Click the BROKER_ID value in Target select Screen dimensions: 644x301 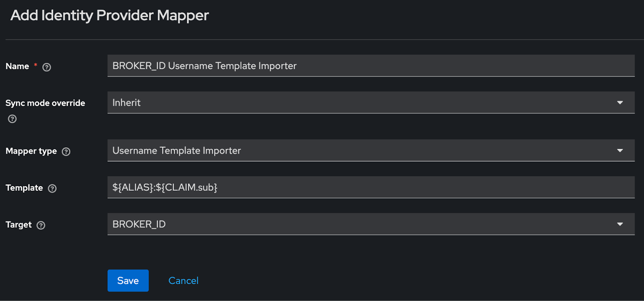[139, 224]
